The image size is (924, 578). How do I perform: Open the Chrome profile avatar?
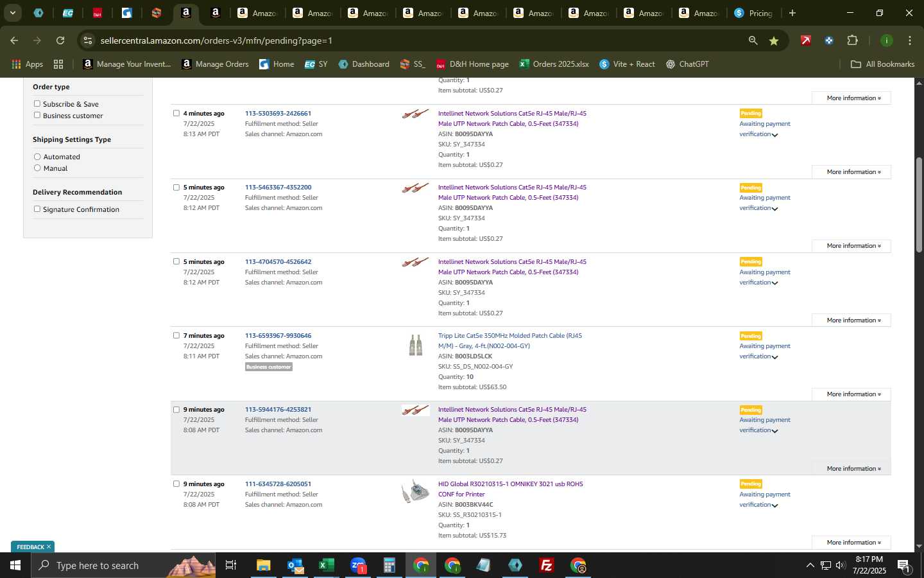coord(886,40)
